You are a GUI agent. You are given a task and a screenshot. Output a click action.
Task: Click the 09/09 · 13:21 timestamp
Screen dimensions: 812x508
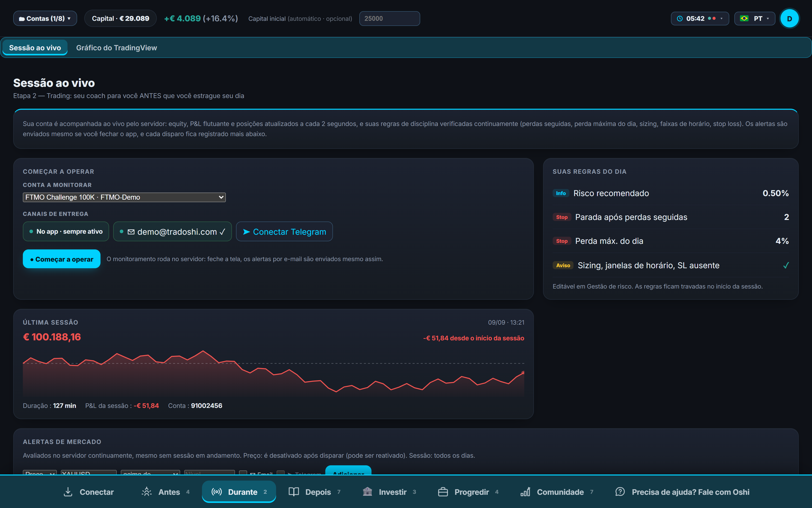click(x=506, y=323)
